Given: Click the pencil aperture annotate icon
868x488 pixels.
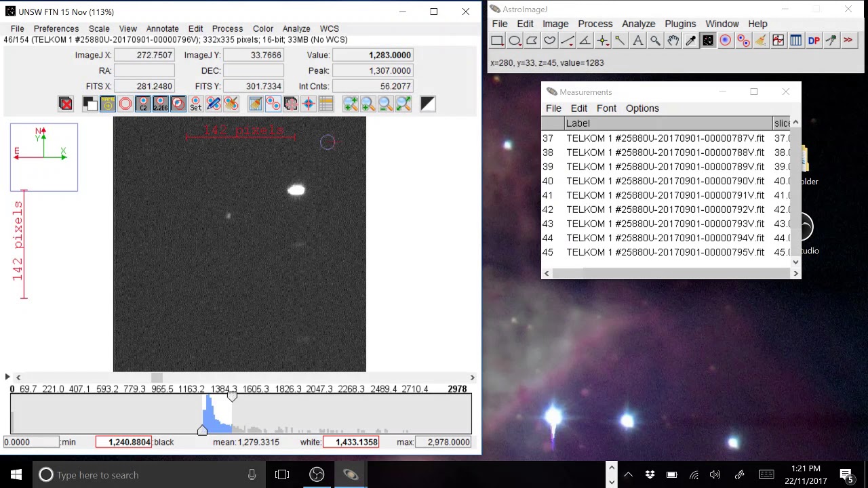Looking at the screenshot, I should pyautogui.click(x=214, y=104).
